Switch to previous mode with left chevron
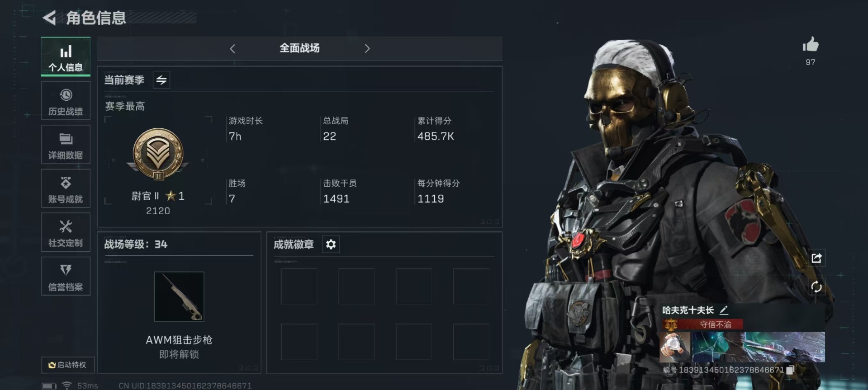This screenshot has height=390, width=868. click(232, 48)
